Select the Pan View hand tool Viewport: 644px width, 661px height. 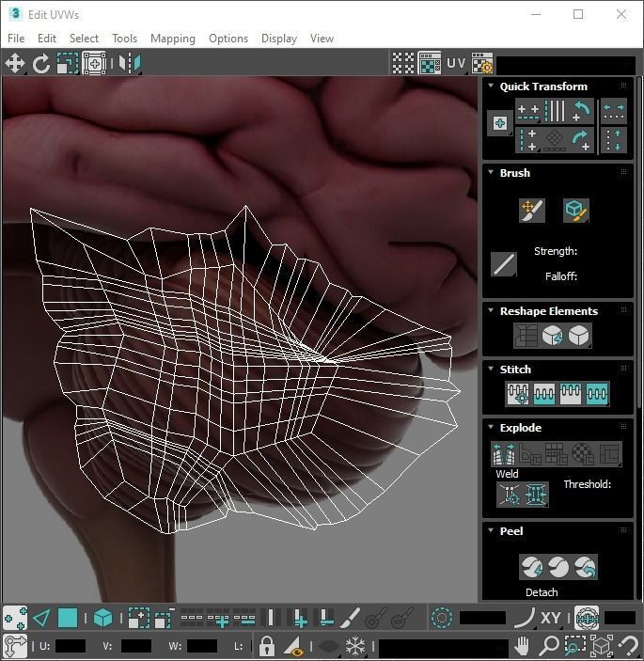[522, 646]
